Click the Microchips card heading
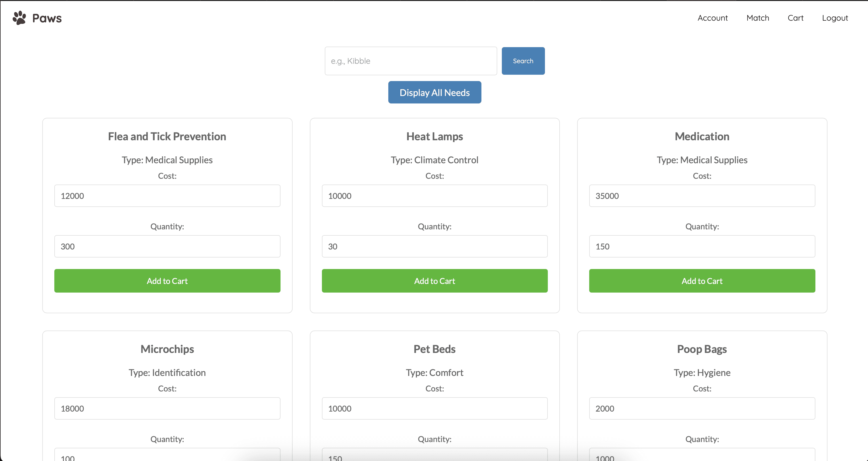The image size is (868, 461). tap(167, 349)
